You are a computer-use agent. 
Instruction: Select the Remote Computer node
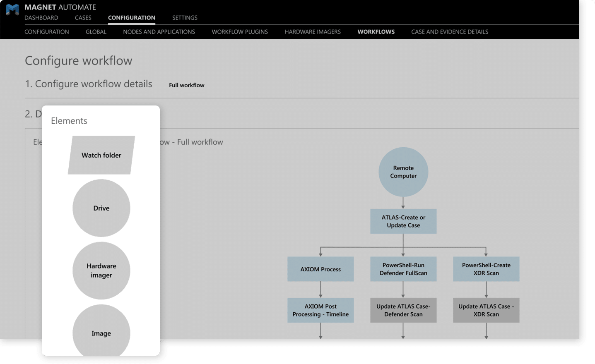[x=403, y=172]
